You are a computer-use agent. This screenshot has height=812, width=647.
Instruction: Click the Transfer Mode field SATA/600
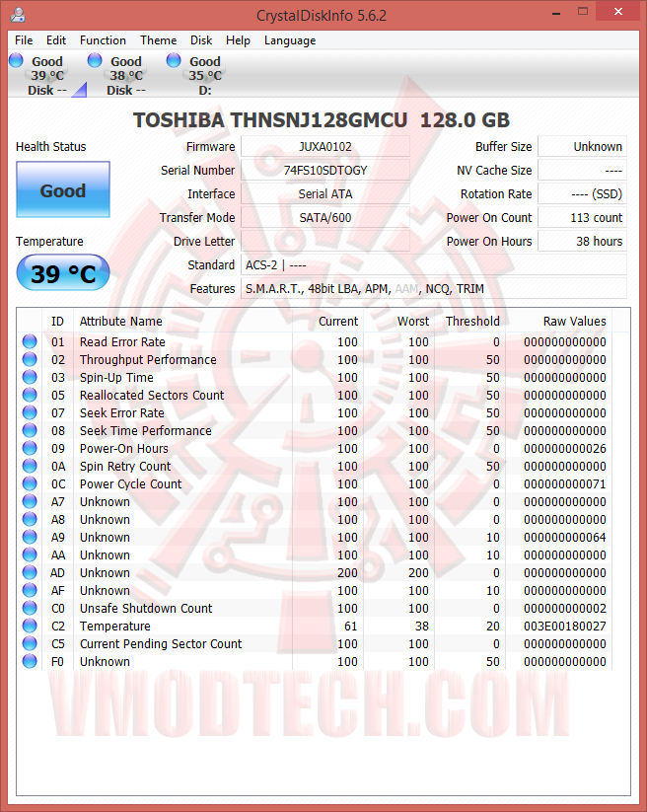(325, 217)
